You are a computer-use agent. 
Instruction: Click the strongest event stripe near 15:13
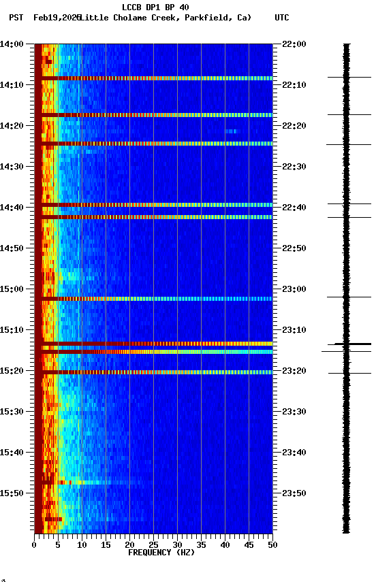tap(157, 344)
